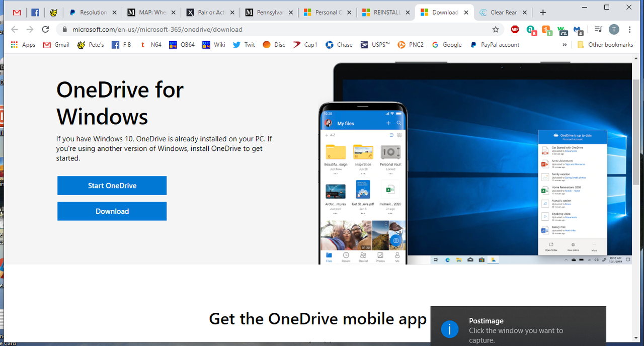Click the Start OneDrive button
The image size is (644, 346).
point(112,186)
